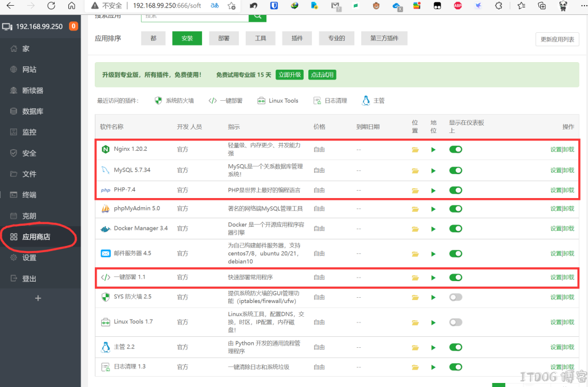Click play status icon for PHP-7.4
Screen dimensions: 588x387
(433, 191)
